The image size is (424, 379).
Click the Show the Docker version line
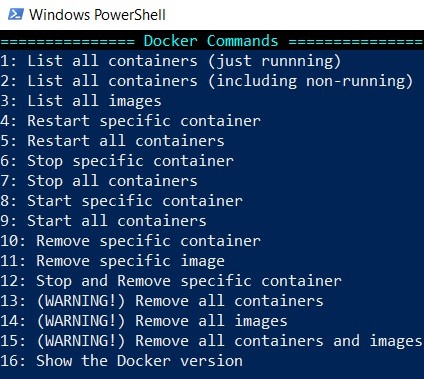pyautogui.click(x=121, y=361)
